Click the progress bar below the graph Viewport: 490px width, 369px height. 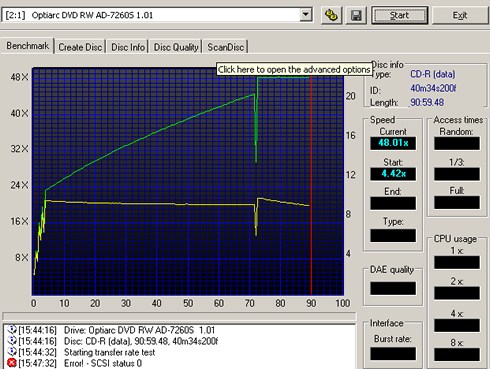pos(179,316)
